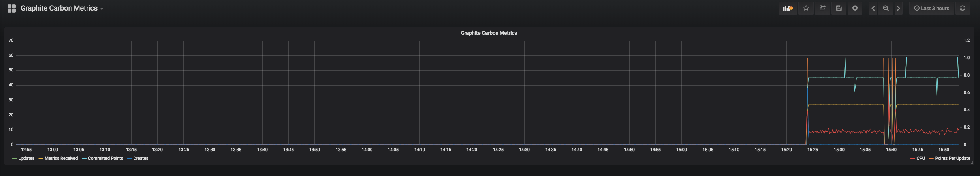The width and height of the screenshot is (980, 176).
Task: Shift time range forward with right arrow
Action: click(899, 8)
